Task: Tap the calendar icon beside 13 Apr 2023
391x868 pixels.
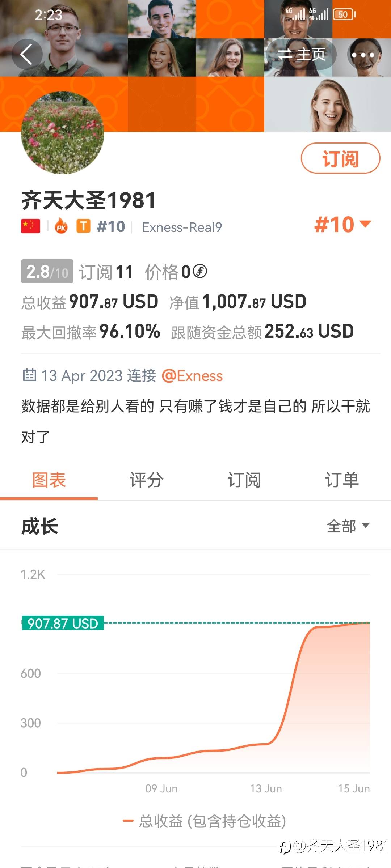Action: click(29, 375)
